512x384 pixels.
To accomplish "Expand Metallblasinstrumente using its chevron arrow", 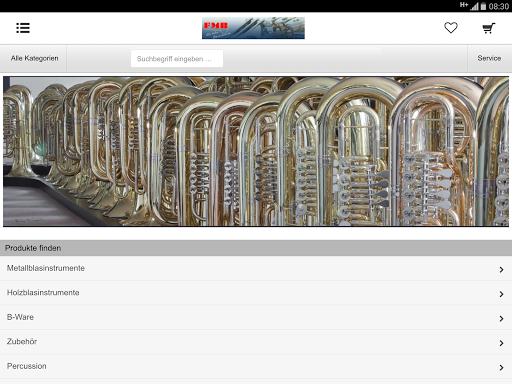I will 501,270.
